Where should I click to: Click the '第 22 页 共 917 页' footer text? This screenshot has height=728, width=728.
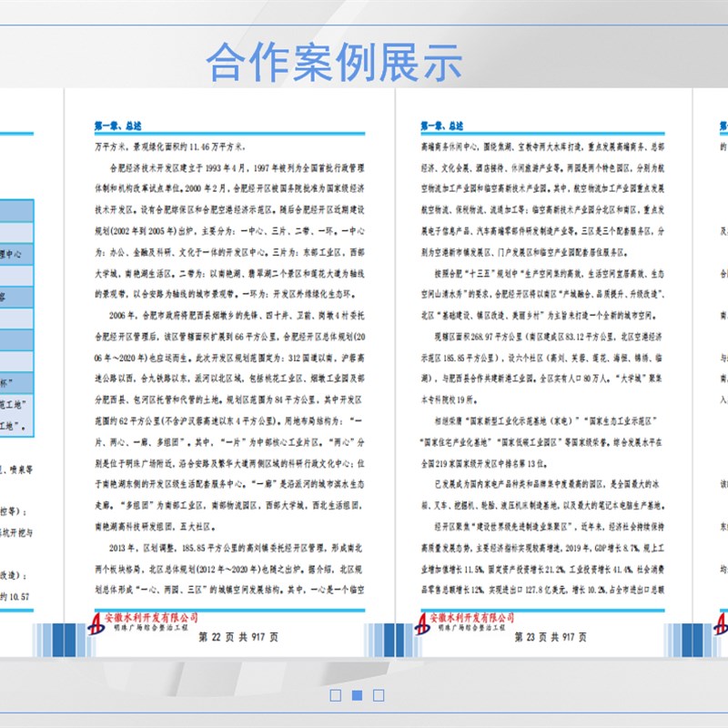coord(238,637)
